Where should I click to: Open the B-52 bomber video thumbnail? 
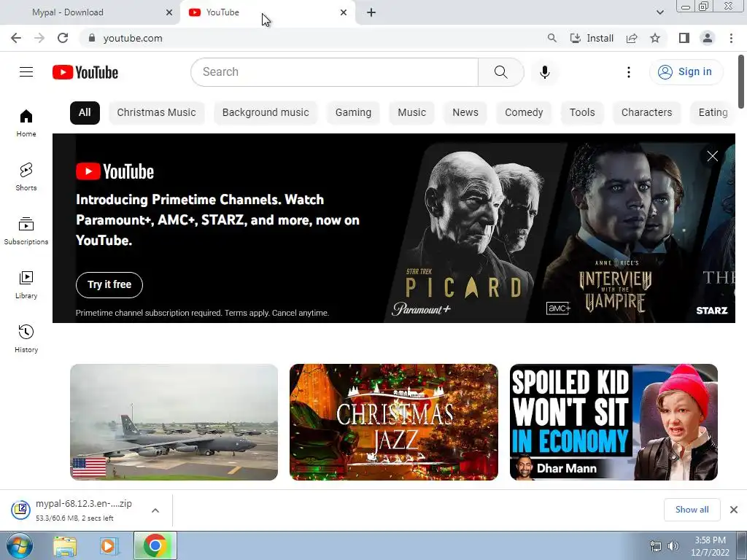click(x=174, y=422)
